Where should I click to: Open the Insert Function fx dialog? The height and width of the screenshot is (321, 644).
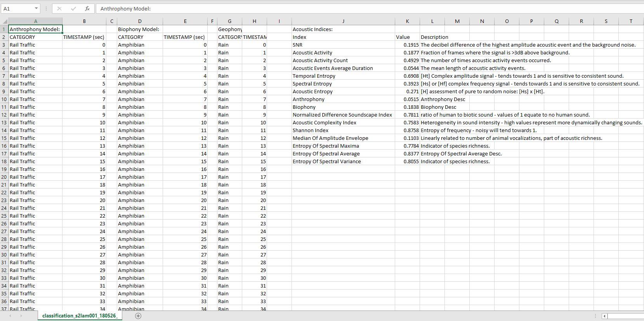tap(87, 9)
